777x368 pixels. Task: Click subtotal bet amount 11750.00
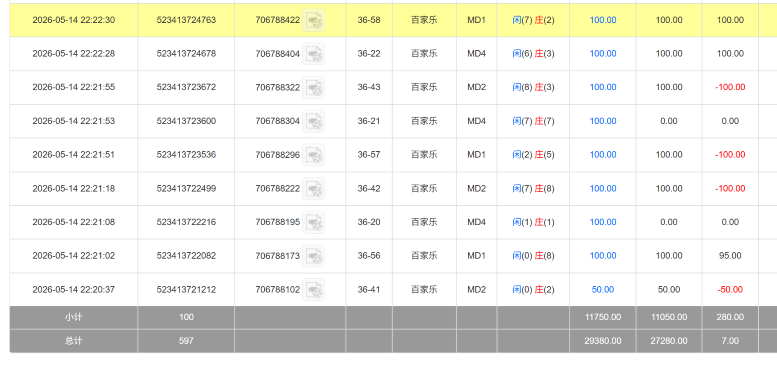pos(603,317)
